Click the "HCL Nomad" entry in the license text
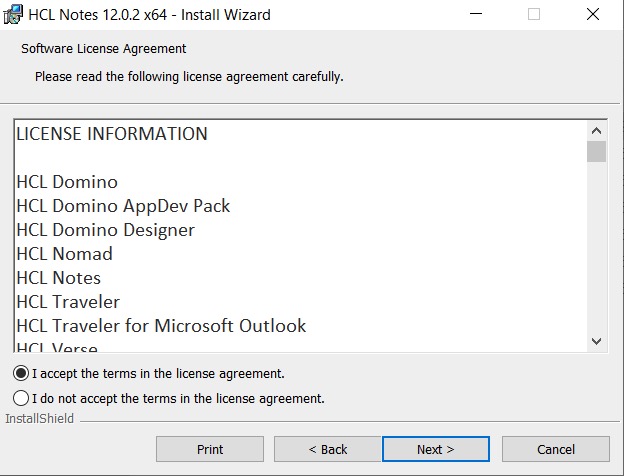The image size is (624, 476). [x=64, y=254]
